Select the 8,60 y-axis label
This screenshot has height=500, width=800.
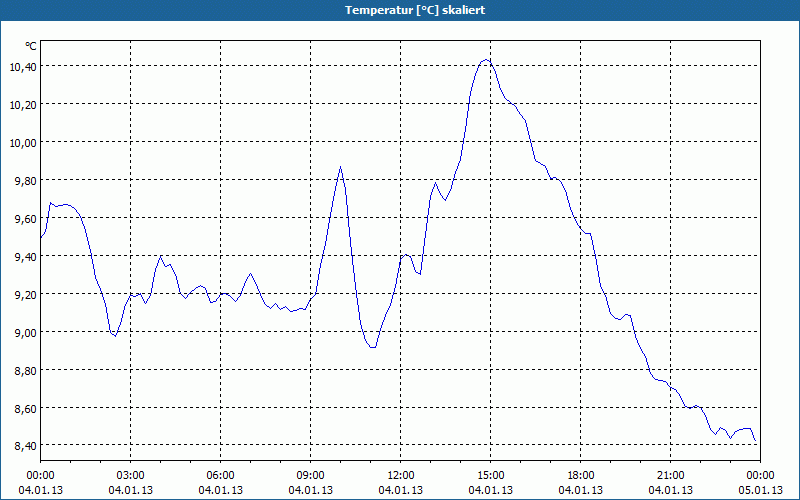tap(26, 408)
